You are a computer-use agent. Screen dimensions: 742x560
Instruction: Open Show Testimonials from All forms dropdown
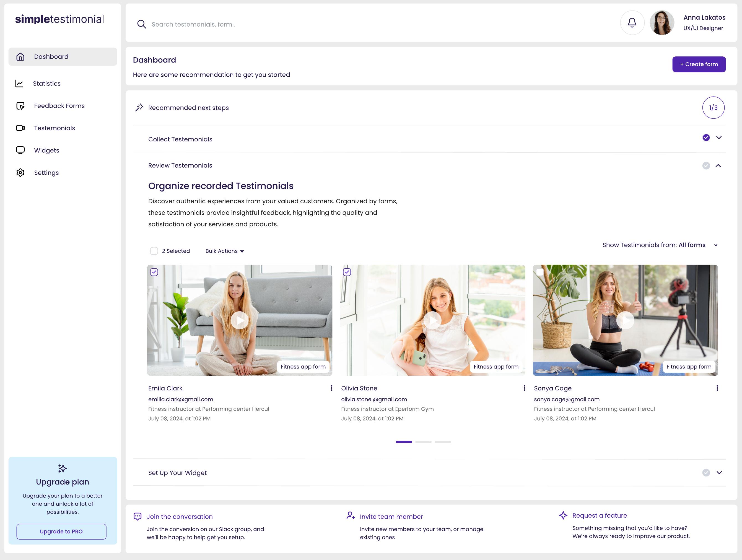[660, 245]
